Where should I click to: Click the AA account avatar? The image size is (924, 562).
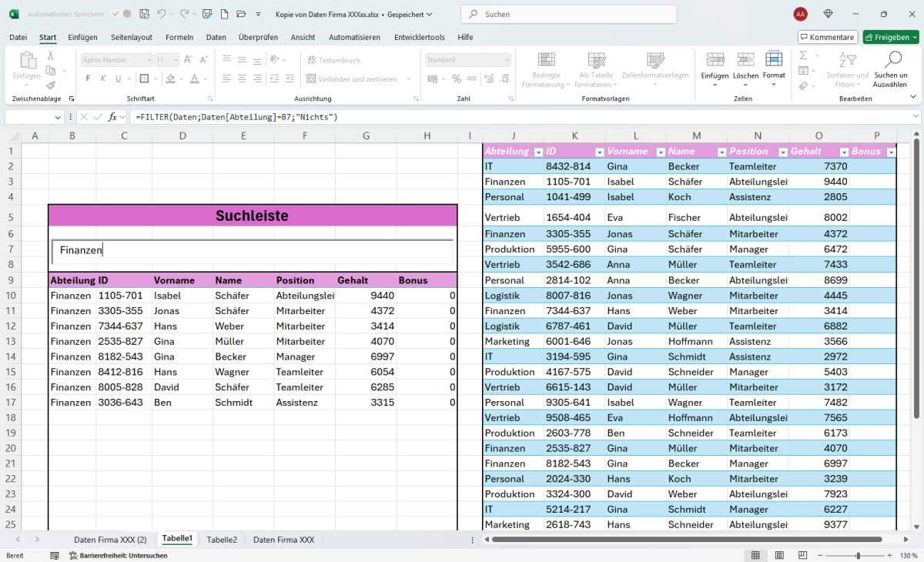801,14
